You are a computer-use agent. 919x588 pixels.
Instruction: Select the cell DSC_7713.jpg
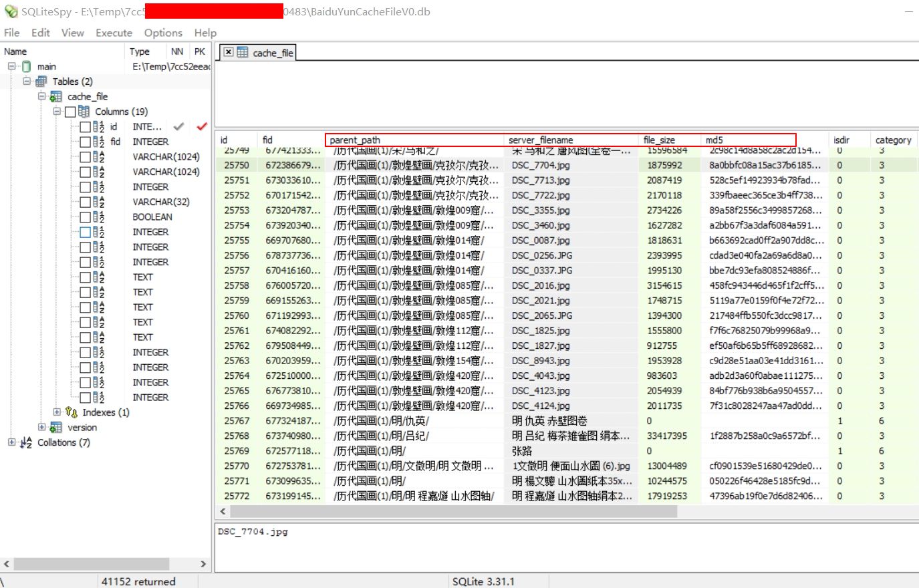[571, 180]
